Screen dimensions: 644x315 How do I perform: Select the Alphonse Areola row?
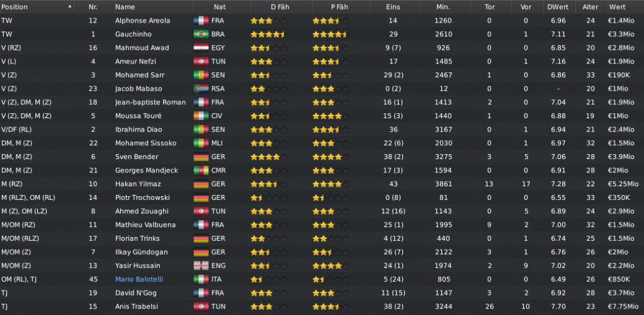322,21
